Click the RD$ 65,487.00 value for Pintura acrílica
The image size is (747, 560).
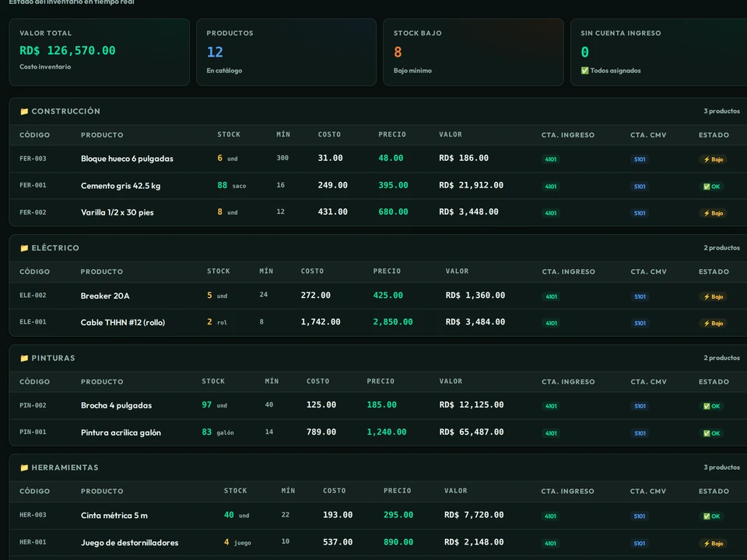(x=472, y=432)
